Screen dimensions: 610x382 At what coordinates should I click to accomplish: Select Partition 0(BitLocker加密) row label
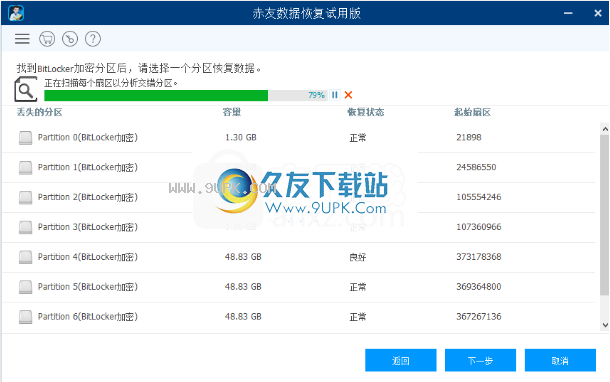coord(88,137)
